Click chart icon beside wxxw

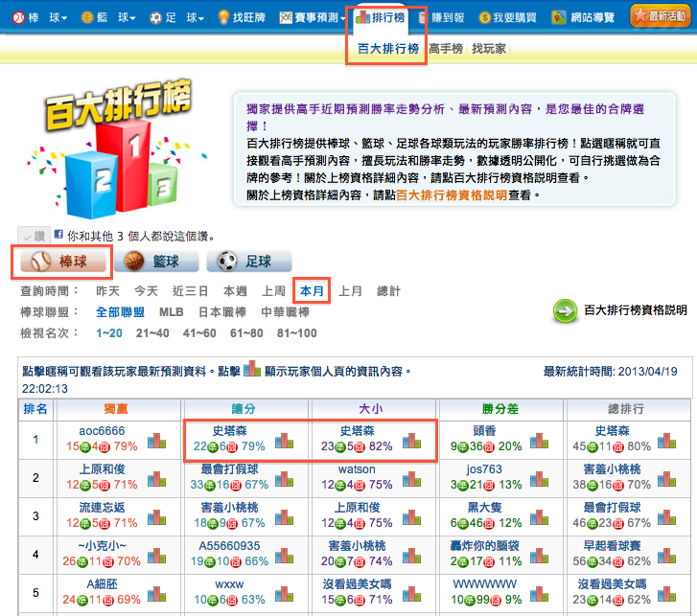pyautogui.click(x=284, y=593)
